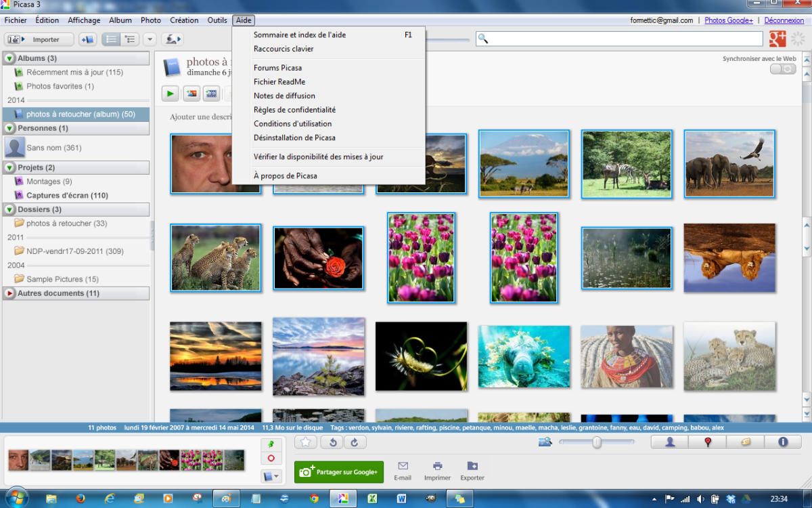Show the people panel

click(x=670, y=442)
